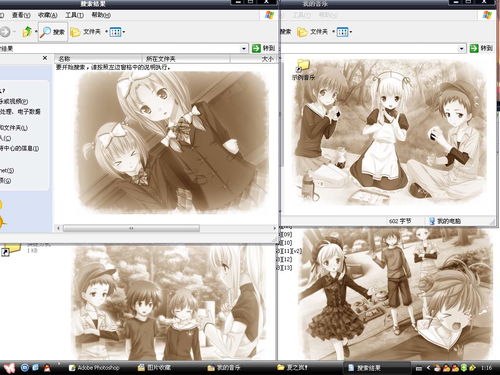
Task: Open the 搜索 magnifier tool in left window
Action: (x=53, y=32)
